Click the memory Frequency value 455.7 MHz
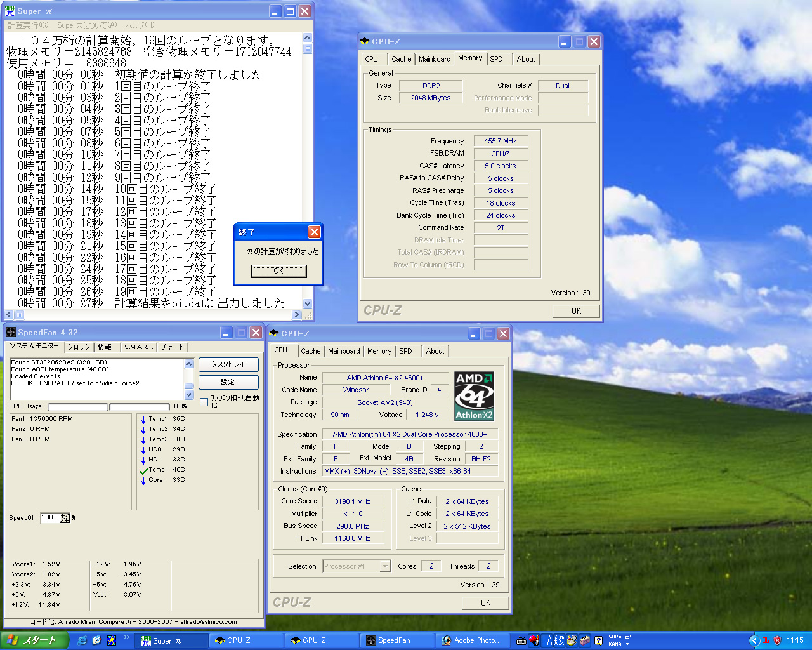The width and height of the screenshot is (812, 650). [501, 141]
